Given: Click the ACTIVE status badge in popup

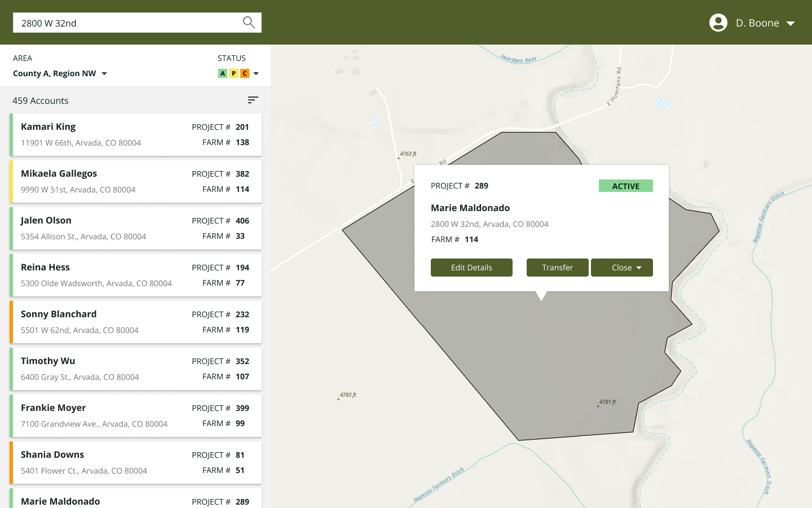Looking at the screenshot, I should pos(626,186).
